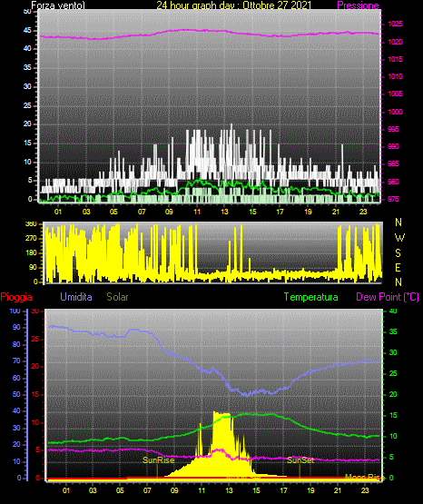Click the E wind direction label
This screenshot has height=504, width=423.
pyautogui.click(x=398, y=267)
